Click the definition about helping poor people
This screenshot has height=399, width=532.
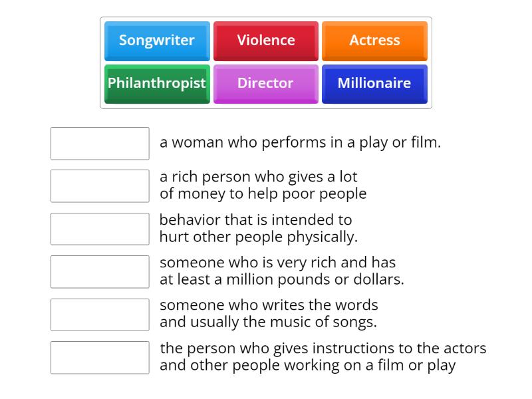tap(263, 186)
